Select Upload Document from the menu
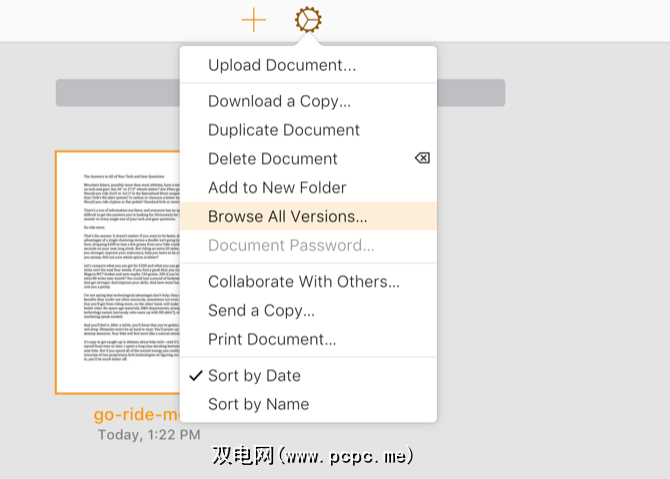The width and height of the screenshot is (670, 479). point(281,65)
